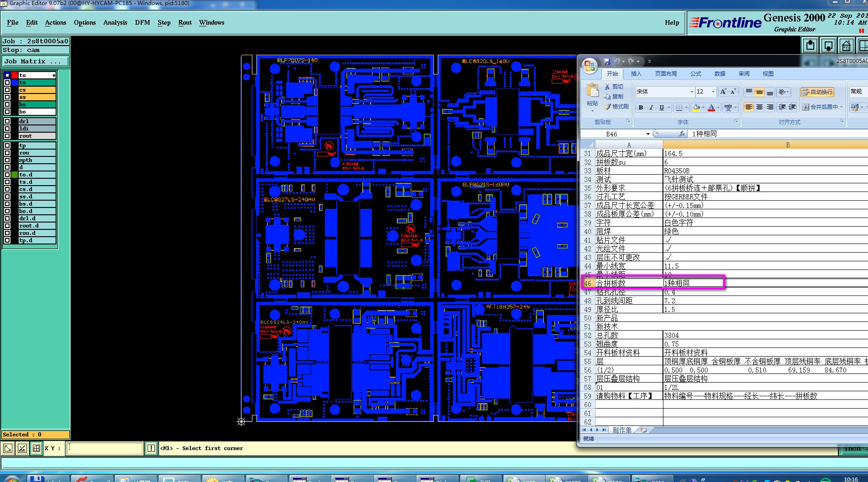Click the Office button in Excel

click(589, 66)
